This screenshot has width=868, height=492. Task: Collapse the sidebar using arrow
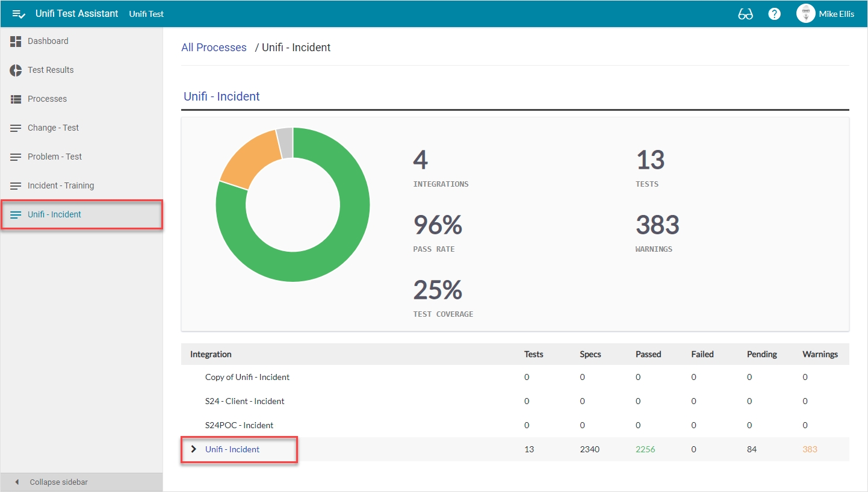17,482
